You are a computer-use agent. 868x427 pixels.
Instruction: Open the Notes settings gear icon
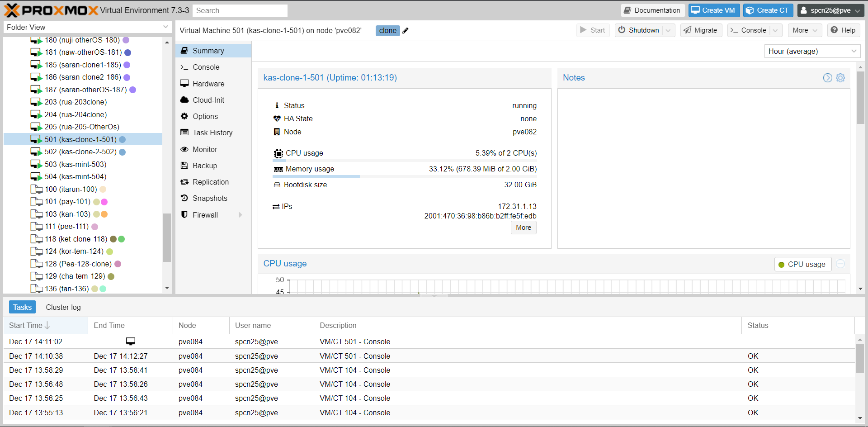tap(841, 77)
